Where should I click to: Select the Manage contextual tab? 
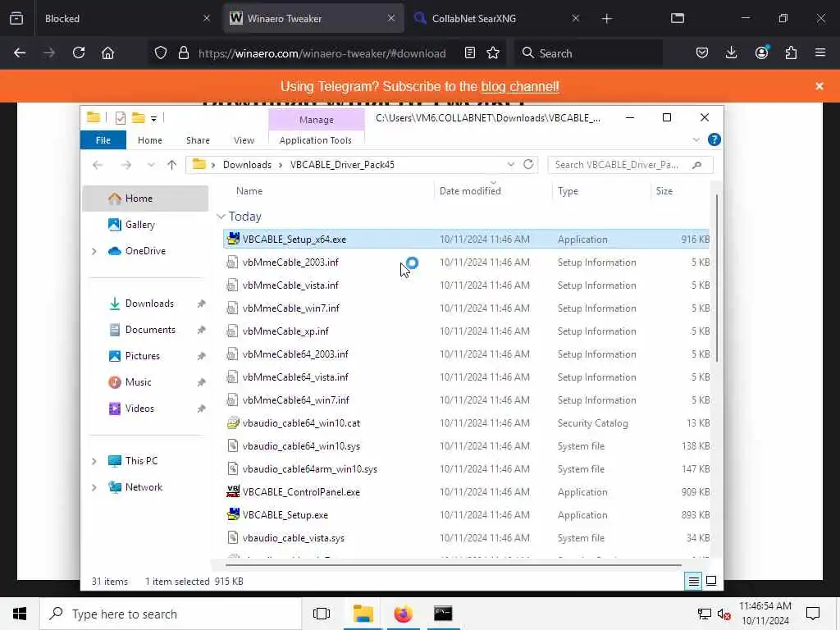pos(316,120)
